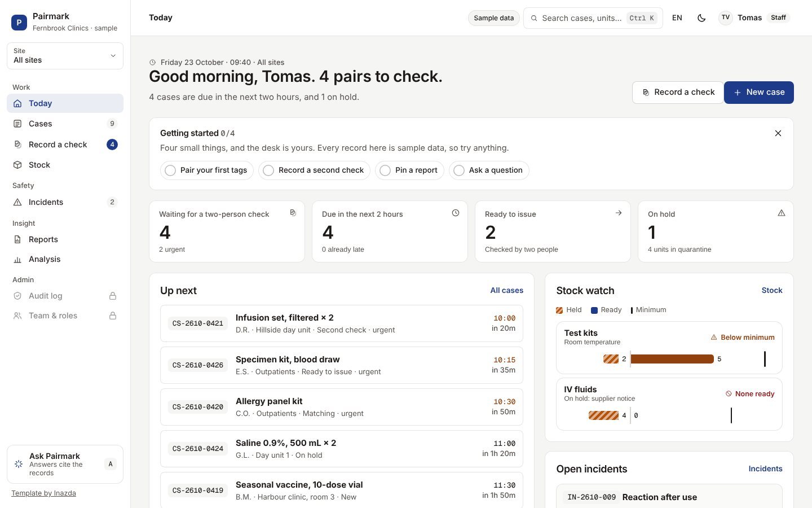Open the Template by Inazda link
The width and height of the screenshot is (812, 508).
tap(43, 493)
